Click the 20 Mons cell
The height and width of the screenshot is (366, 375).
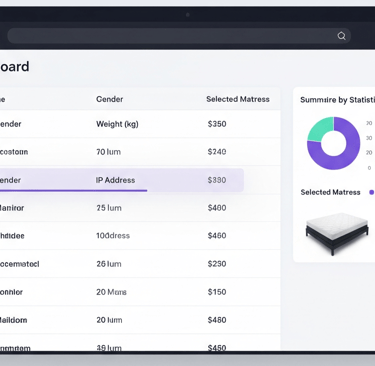tap(112, 292)
